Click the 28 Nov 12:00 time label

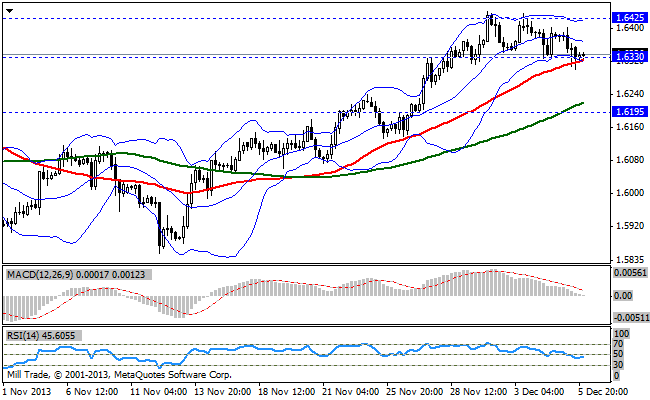pyautogui.click(x=479, y=392)
